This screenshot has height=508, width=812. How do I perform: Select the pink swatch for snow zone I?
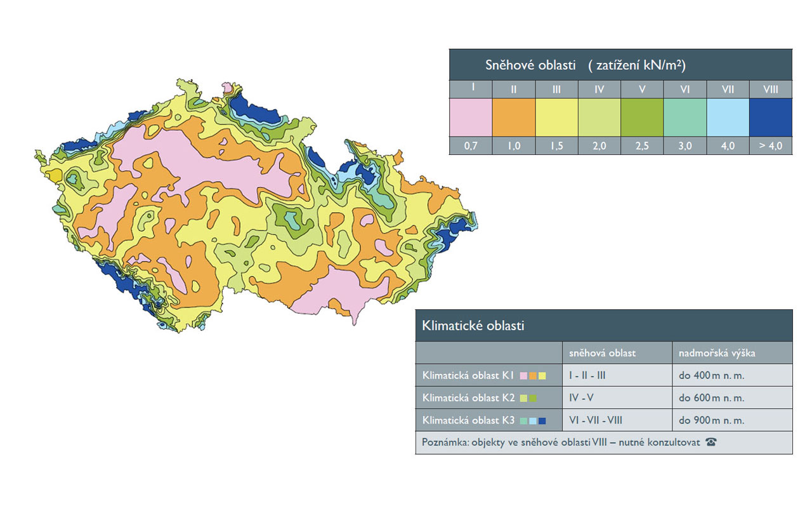(x=470, y=117)
